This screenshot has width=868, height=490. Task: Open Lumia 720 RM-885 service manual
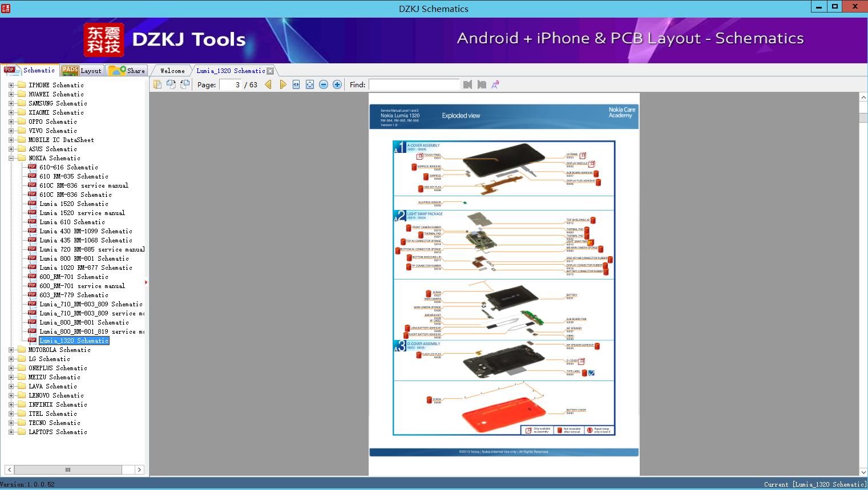92,249
